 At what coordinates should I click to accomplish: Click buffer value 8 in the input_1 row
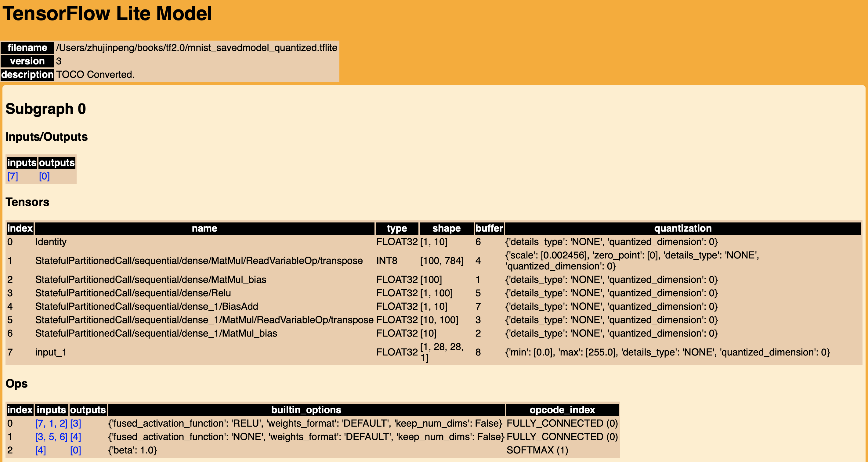coord(478,352)
